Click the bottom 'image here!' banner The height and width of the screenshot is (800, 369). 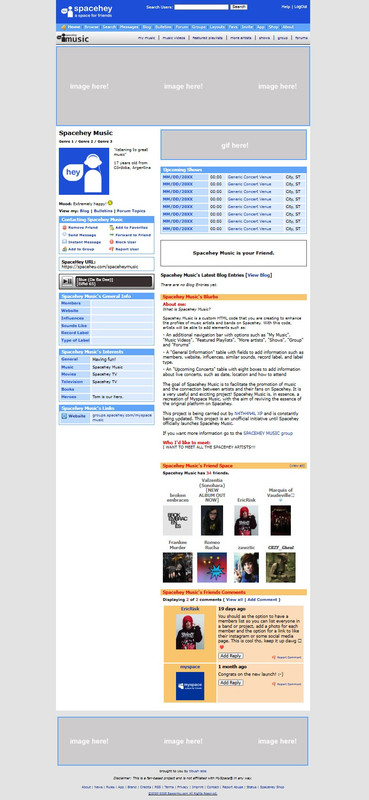[183, 741]
